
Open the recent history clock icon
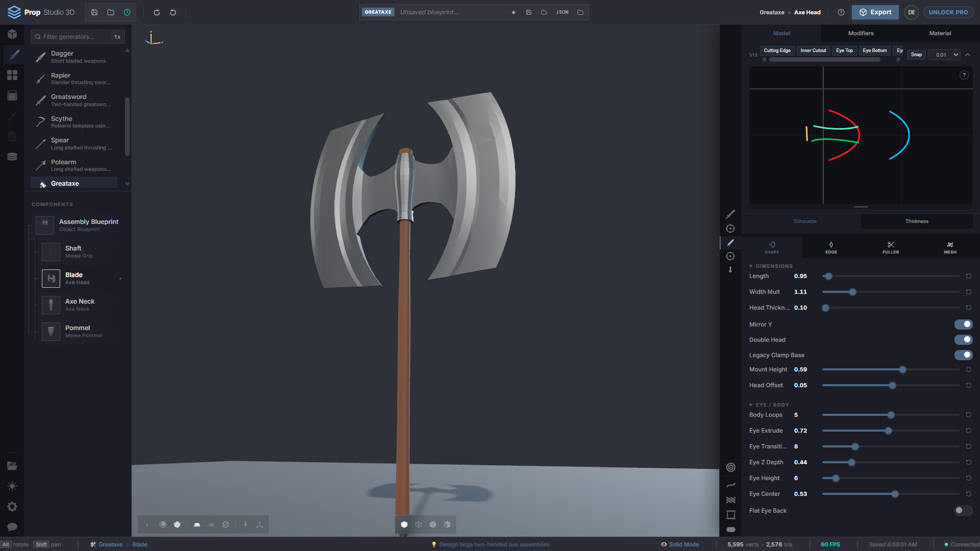[x=127, y=12]
